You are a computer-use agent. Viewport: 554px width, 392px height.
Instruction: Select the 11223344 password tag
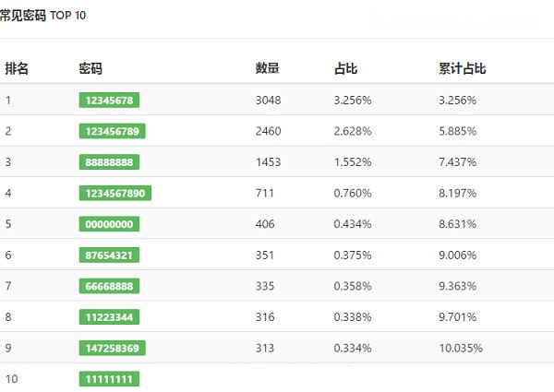(109, 317)
